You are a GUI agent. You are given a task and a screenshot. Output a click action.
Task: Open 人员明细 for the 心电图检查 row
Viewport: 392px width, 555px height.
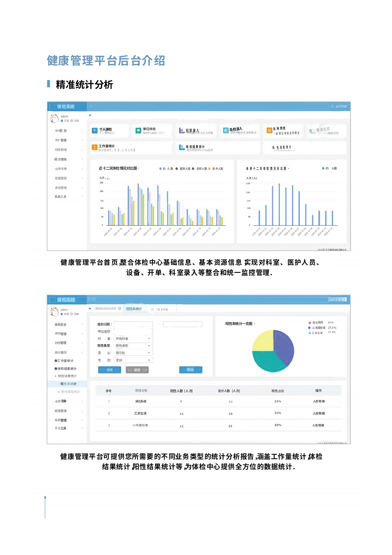318,425
